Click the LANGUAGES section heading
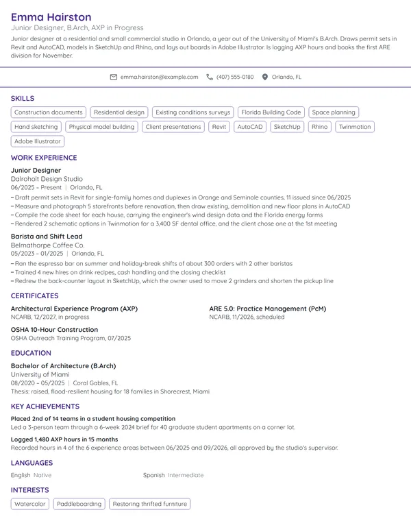This screenshot has height=532, width=411. pyautogui.click(x=32, y=463)
